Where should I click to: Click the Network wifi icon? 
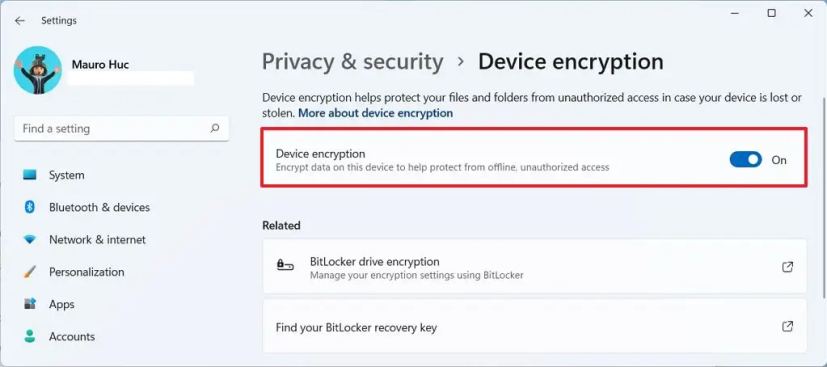pyautogui.click(x=30, y=239)
